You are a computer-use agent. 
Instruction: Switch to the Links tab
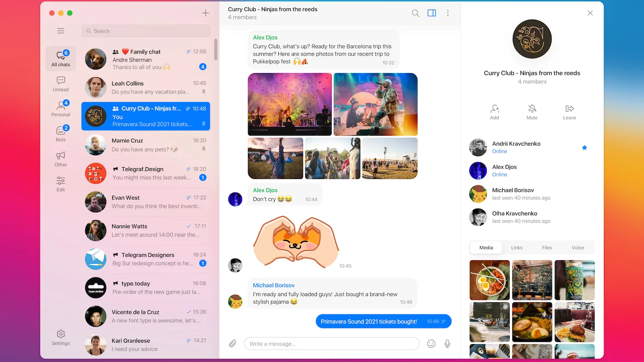[x=516, y=247]
